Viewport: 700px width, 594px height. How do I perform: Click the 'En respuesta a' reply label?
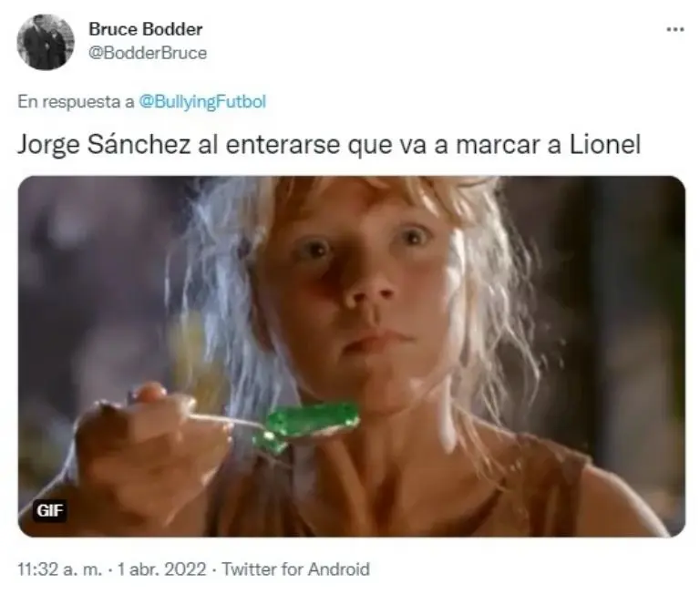[76, 102]
